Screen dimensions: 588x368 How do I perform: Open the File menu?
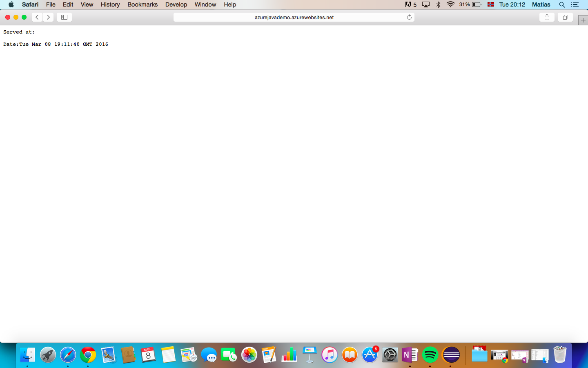(x=51, y=4)
